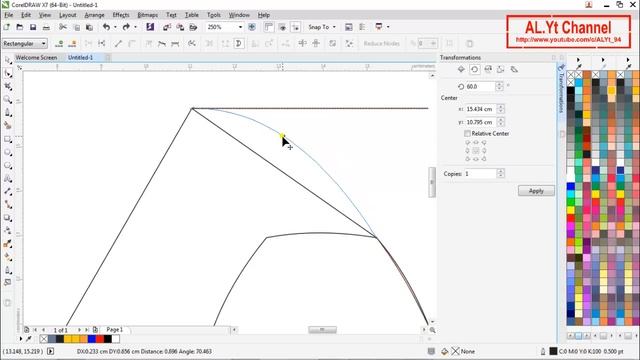640x360 pixels.
Task: Select the Crop tool in the toolbox
Action: coord(8,87)
